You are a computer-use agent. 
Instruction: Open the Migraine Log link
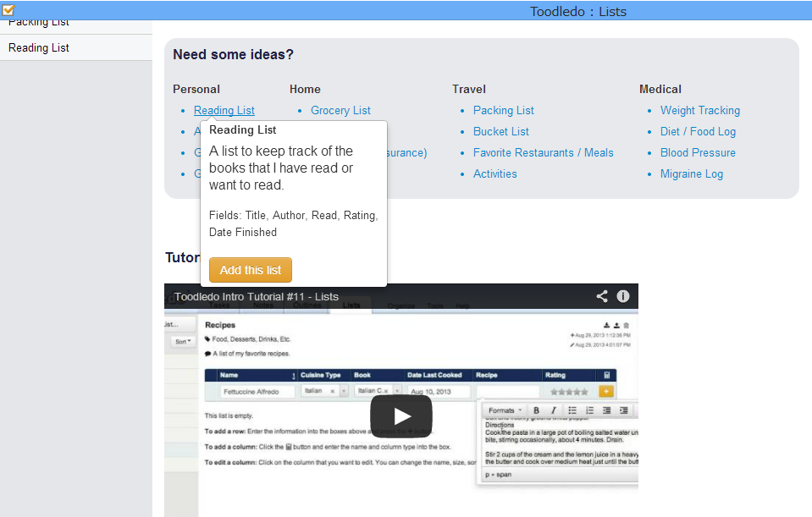pos(692,174)
